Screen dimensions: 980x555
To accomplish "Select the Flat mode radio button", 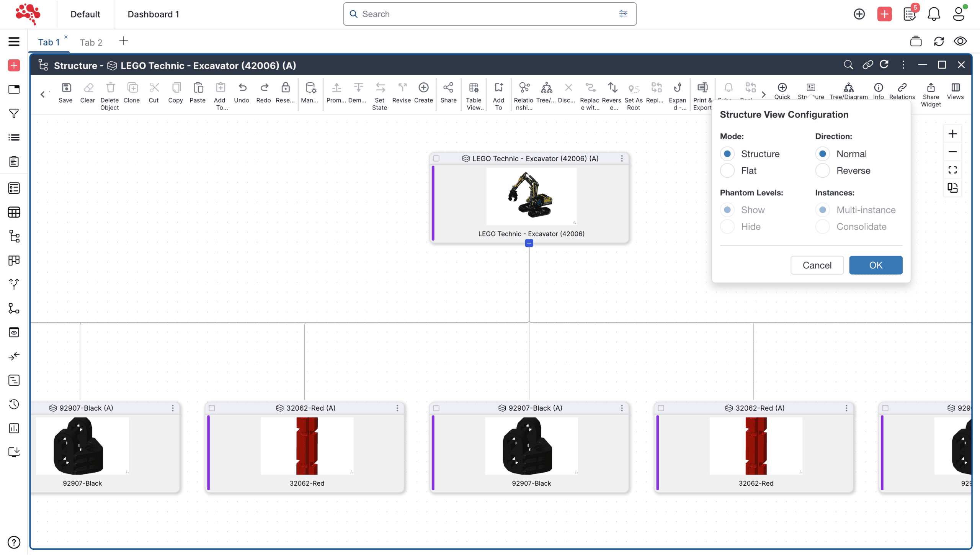I will coord(727,171).
